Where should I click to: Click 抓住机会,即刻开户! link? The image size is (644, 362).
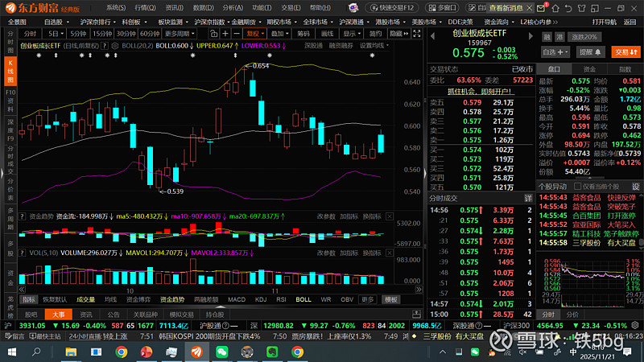[481, 92]
